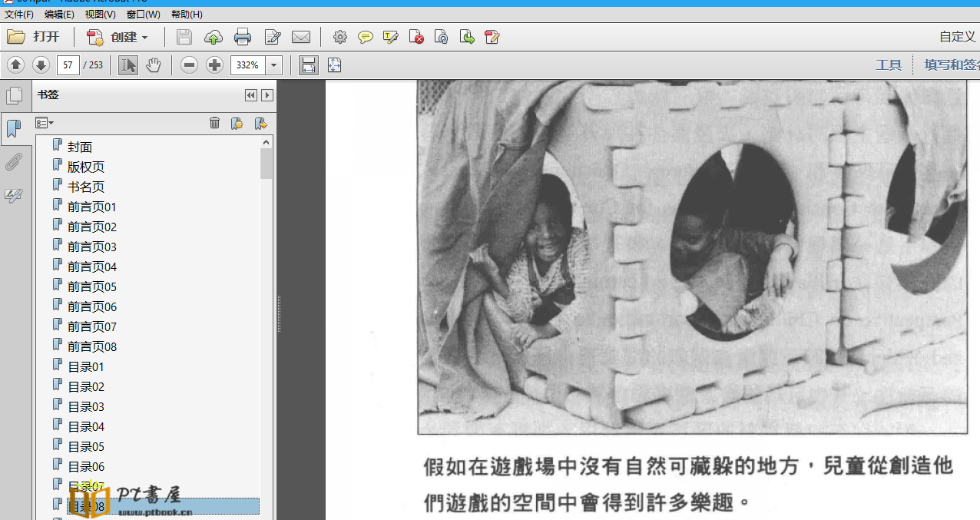This screenshot has height=520, width=980.
Task: Click the rotate page icon
Action: 442,37
